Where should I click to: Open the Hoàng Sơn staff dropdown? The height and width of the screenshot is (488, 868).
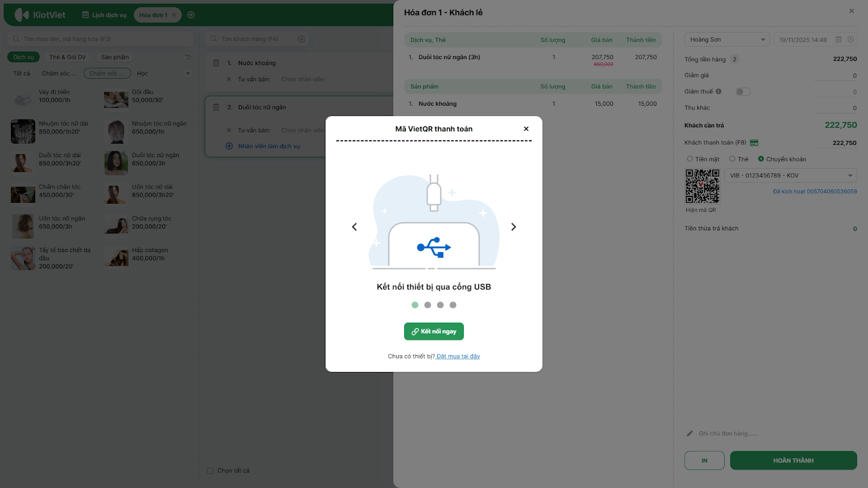726,40
